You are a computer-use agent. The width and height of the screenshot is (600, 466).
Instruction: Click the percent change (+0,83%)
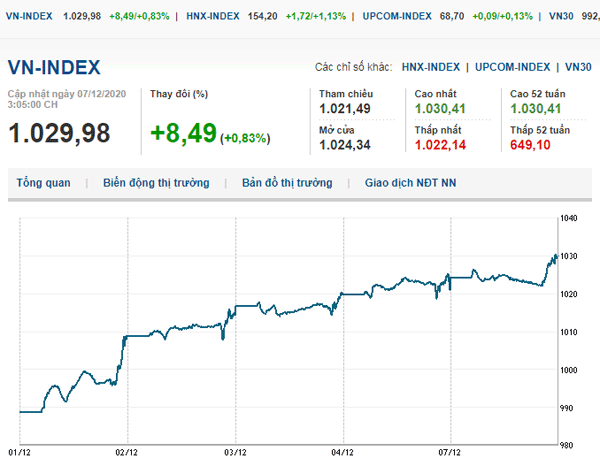click(x=245, y=138)
